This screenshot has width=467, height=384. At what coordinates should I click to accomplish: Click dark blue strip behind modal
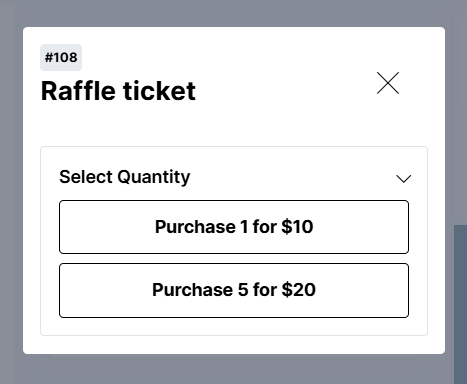coord(460,304)
